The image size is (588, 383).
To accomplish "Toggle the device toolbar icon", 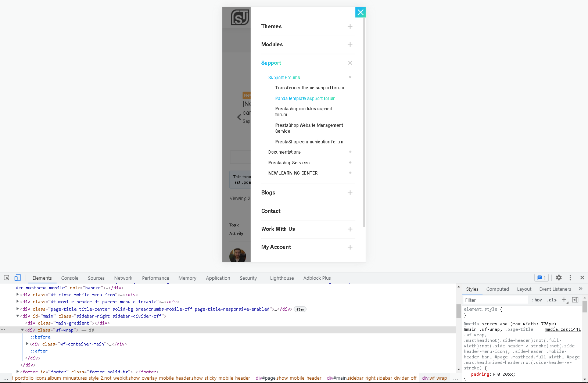I will click(18, 278).
